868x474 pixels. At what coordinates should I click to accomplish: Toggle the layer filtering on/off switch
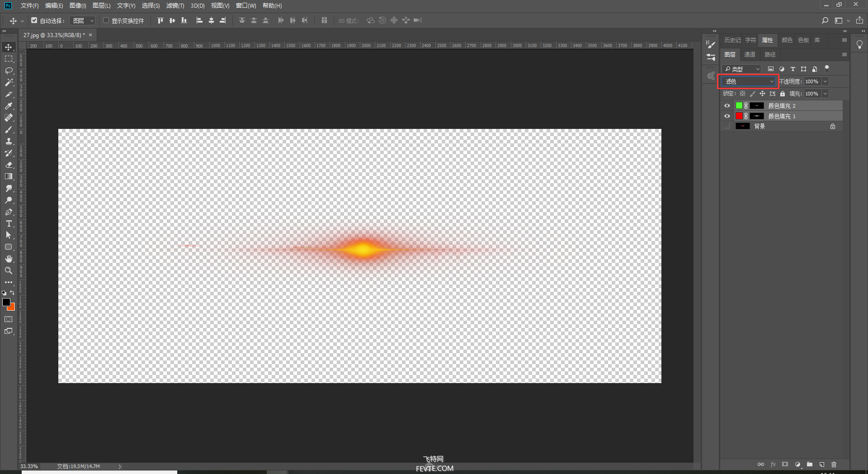[827, 69]
